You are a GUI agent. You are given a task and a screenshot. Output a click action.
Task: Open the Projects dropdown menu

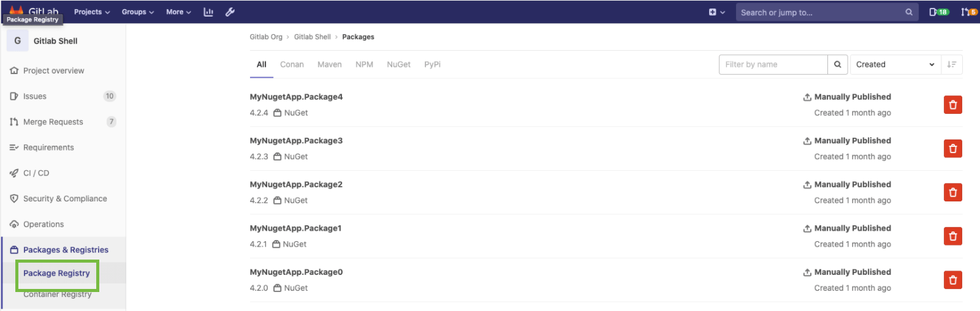pyautogui.click(x=92, y=12)
